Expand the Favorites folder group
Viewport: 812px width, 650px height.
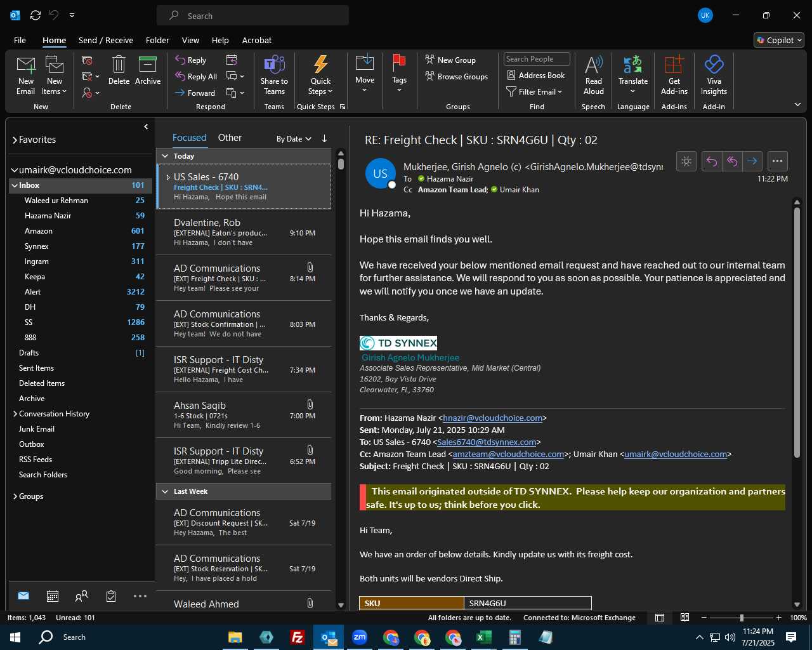[x=15, y=140]
